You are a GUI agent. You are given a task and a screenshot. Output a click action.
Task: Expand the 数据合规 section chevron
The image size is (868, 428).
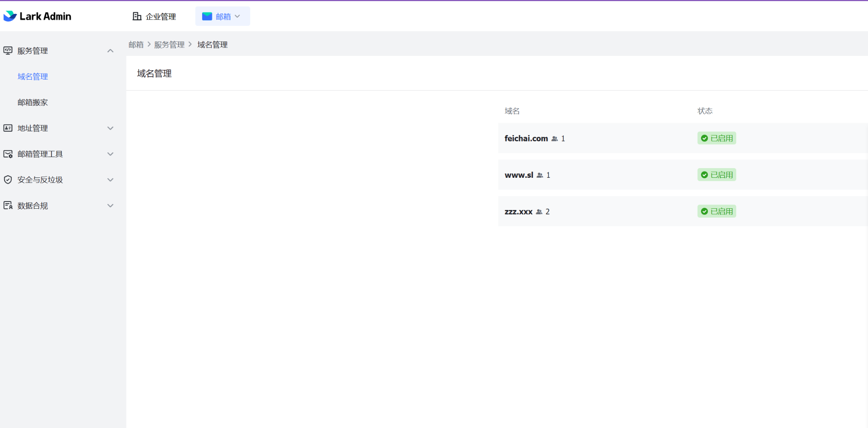coord(110,206)
